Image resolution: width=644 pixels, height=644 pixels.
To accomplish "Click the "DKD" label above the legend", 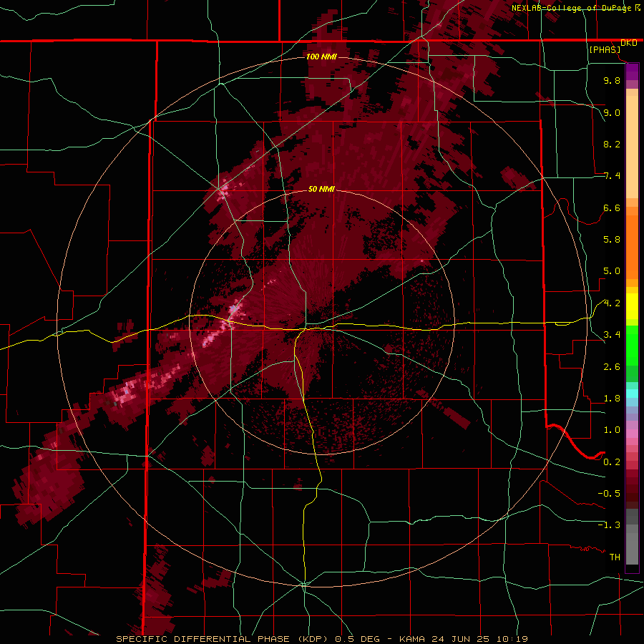I will pos(629,43).
